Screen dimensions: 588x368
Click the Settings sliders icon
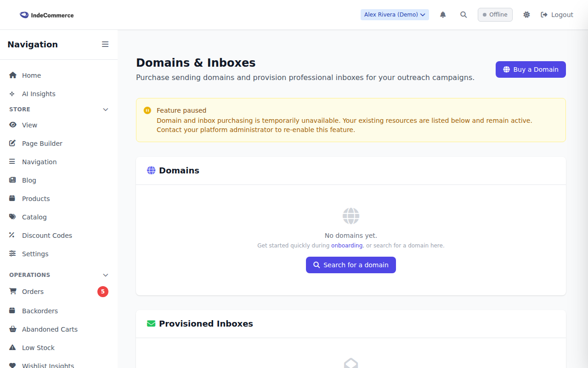tap(12, 254)
